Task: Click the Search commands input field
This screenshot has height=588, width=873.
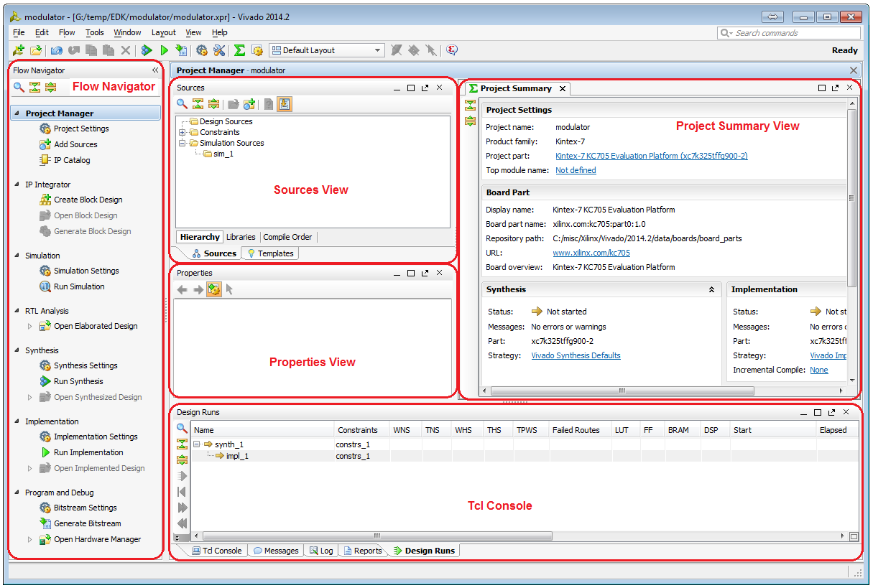Action: tap(789, 33)
